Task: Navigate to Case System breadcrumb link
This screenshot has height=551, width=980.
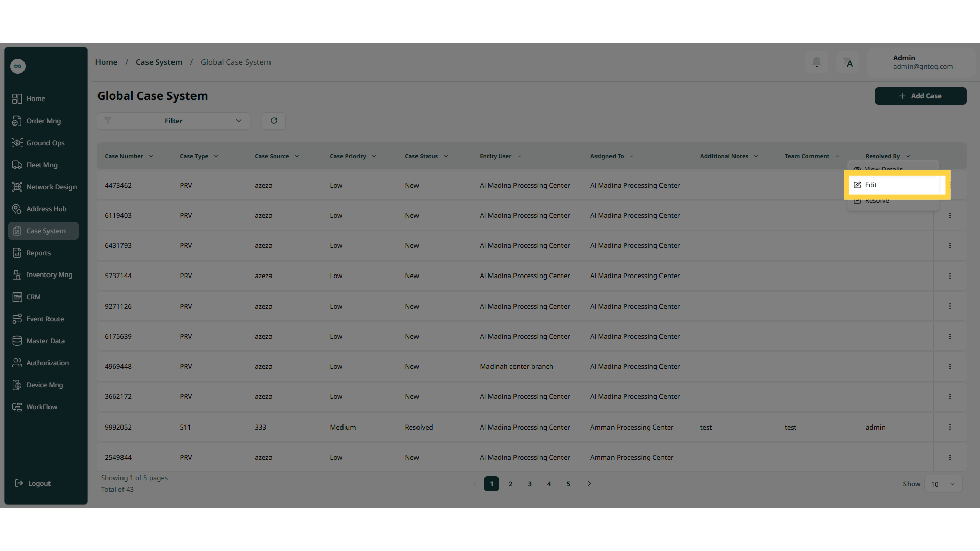Action: pyautogui.click(x=159, y=62)
